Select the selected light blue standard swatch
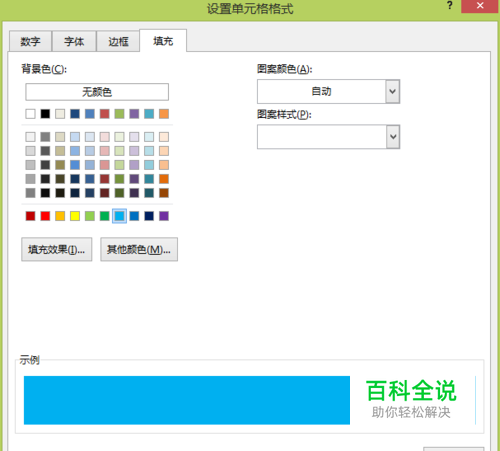500x451 pixels. pyautogui.click(x=119, y=216)
